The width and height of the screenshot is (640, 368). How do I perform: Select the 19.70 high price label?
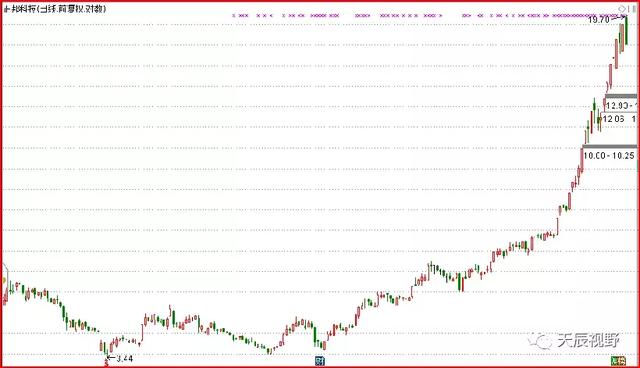click(x=599, y=20)
